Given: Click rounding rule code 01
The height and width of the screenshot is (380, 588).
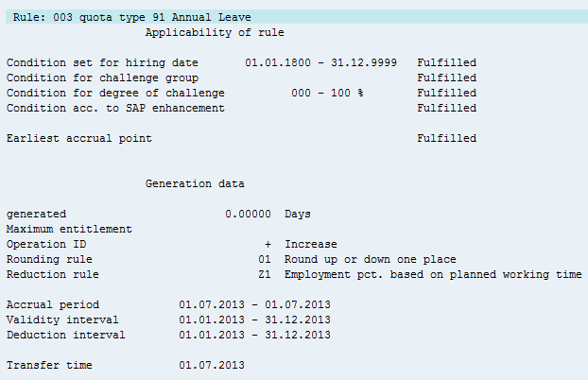Looking at the screenshot, I should click(x=265, y=259).
